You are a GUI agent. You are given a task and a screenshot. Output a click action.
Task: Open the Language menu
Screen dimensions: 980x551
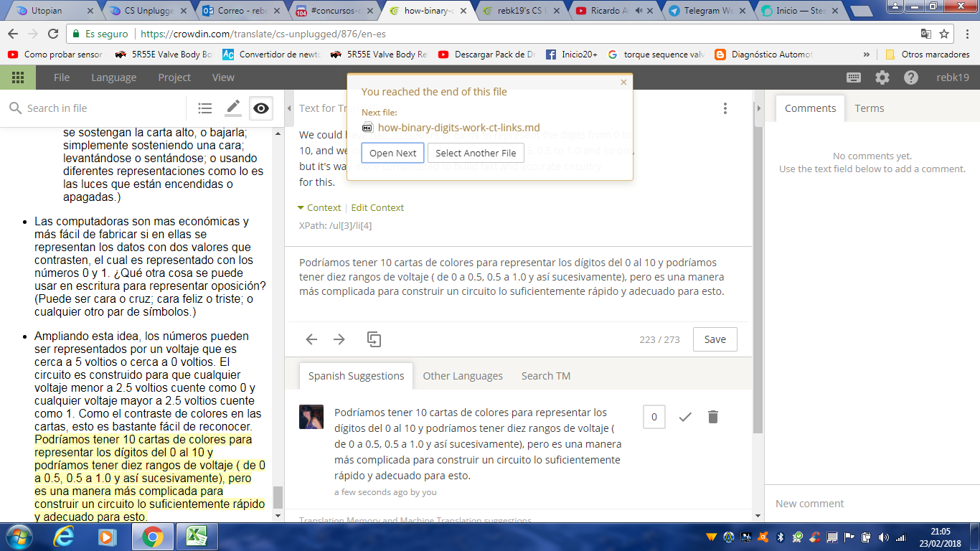pos(113,77)
